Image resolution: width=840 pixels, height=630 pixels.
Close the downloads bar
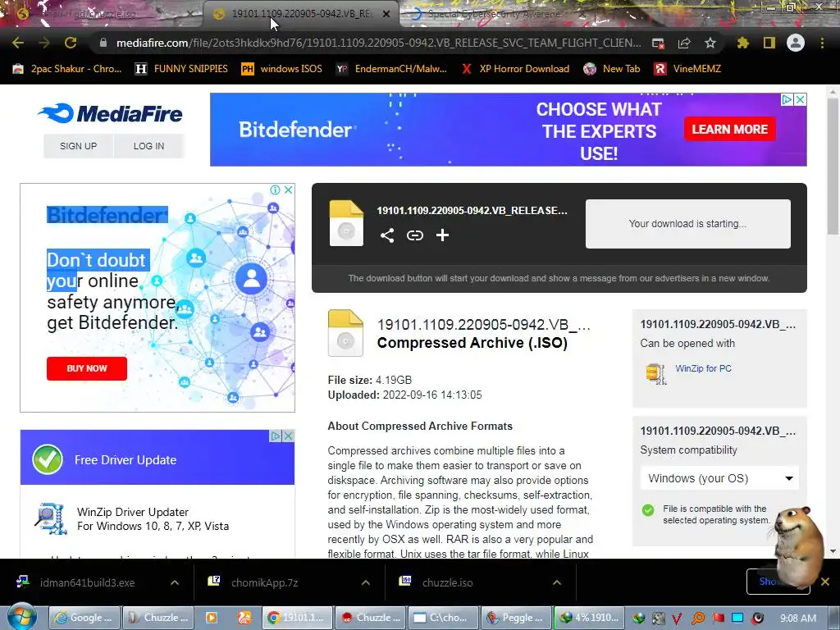pos(825,582)
